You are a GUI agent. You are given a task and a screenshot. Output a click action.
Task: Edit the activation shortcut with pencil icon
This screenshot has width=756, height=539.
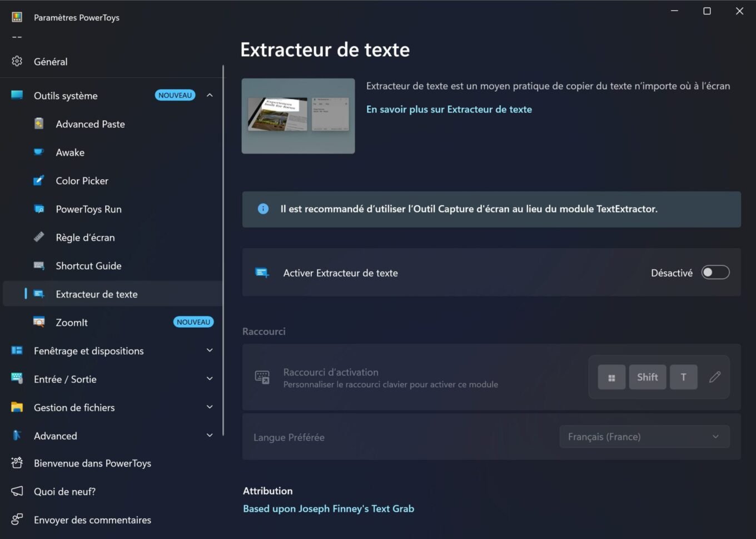pyautogui.click(x=715, y=377)
